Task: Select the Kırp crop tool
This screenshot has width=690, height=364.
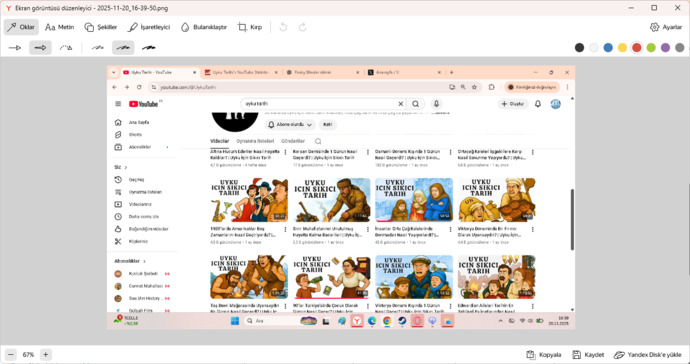Action: coord(250,27)
